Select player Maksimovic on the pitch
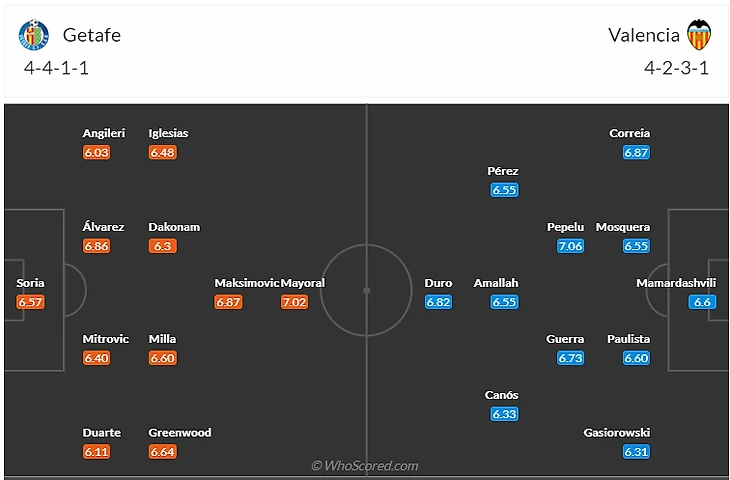This screenshot has width=730, height=480. click(246, 283)
